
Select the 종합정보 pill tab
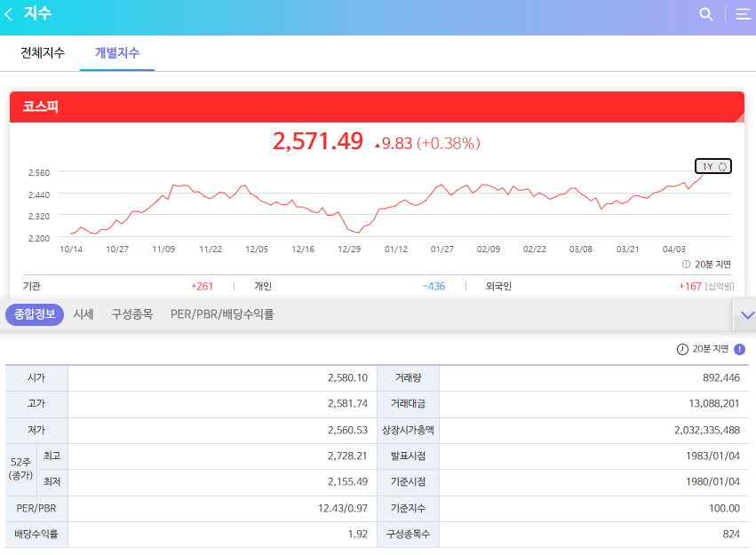click(35, 314)
